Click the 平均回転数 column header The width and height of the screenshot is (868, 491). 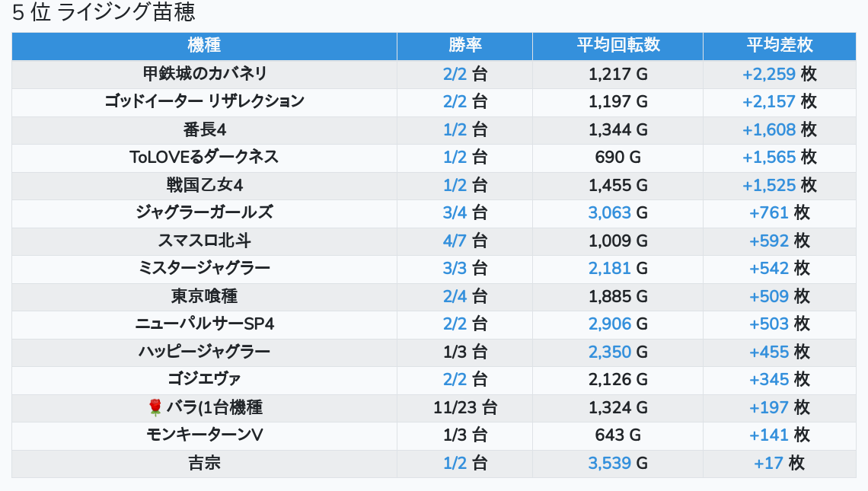click(x=617, y=46)
